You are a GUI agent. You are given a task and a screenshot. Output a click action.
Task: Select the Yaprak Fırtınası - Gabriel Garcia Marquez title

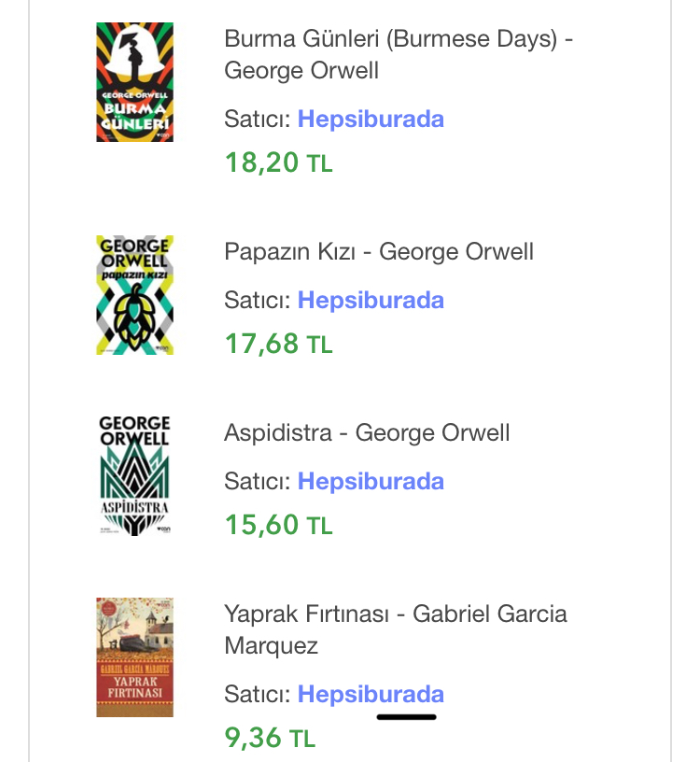[x=396, y=629]
